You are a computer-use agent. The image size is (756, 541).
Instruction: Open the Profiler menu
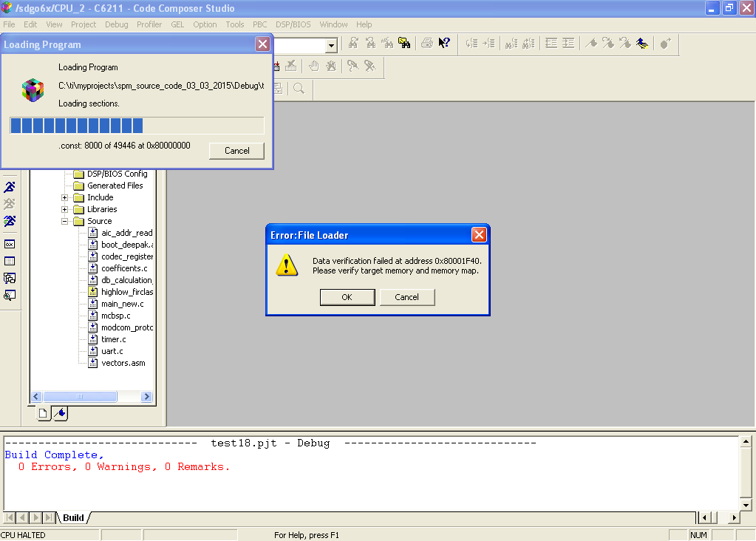[x=149, y=24]
